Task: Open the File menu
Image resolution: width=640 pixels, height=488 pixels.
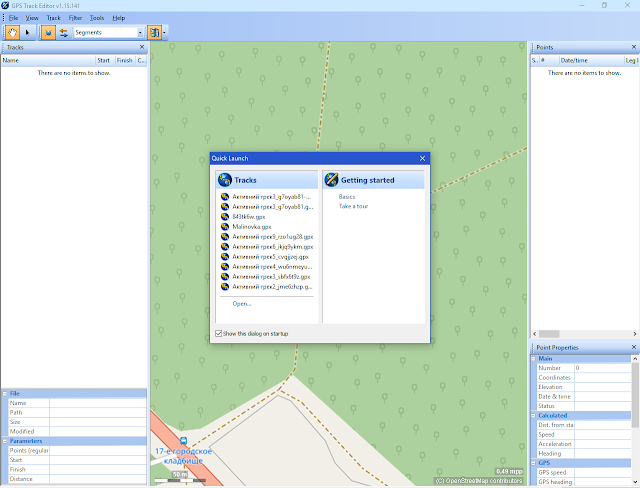Action: click(13, 18)
